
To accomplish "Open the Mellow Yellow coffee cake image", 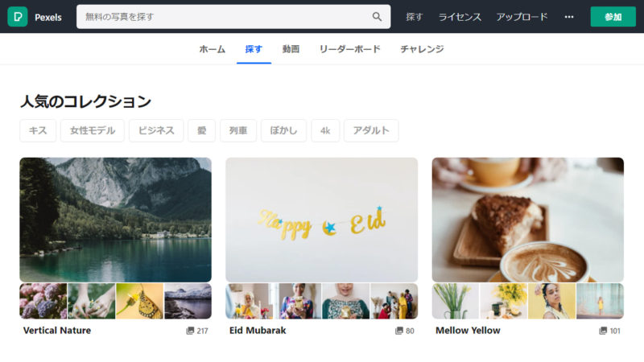I will (527, 219).
